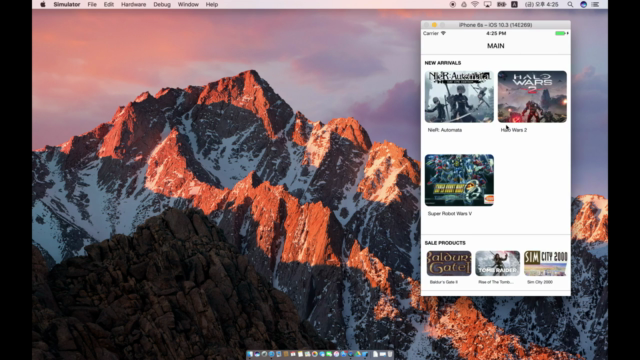Click the MAIN navigation bar title
Viewport: 640px width, 360px height.
[496, 46]
